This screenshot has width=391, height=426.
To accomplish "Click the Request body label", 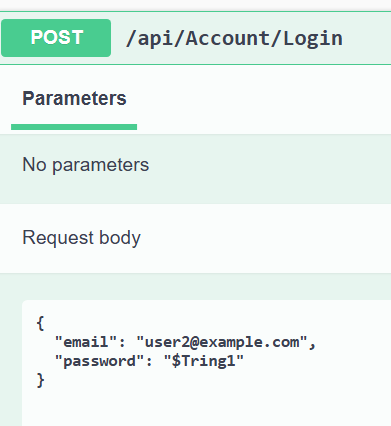I will click(x=81, y=238).
